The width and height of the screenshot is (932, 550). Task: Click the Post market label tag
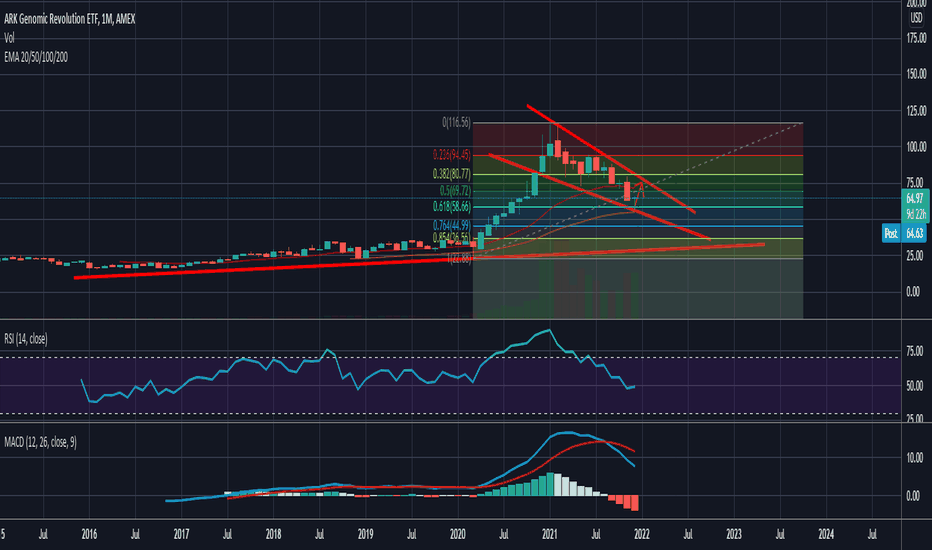pos(890,233)
